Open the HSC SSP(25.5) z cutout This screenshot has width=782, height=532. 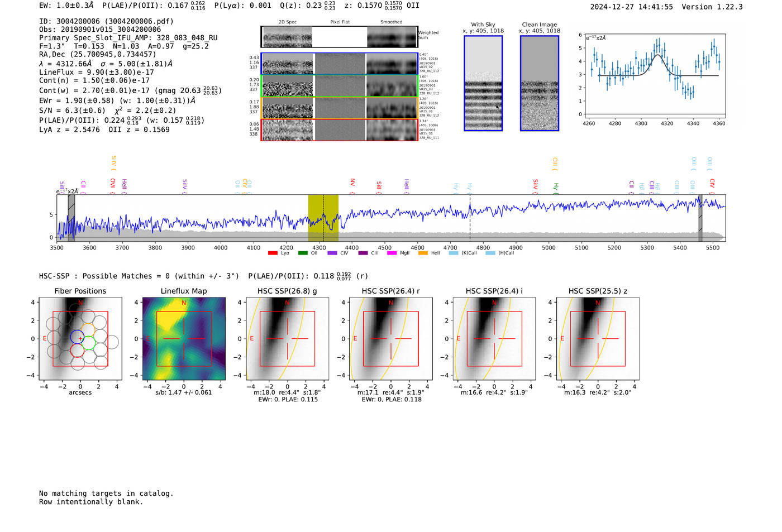(x=598, y=339)
